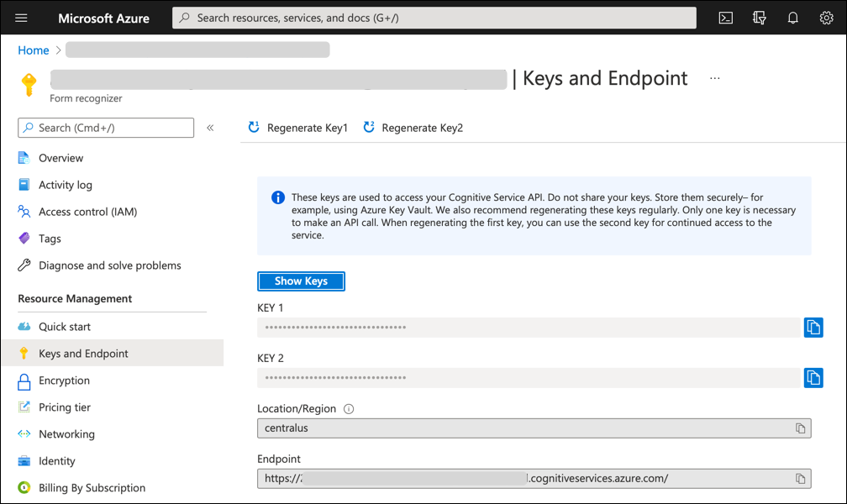Screen dimensions: 847x504
Task: Copy the Endpoint URL
Action: coord(800,479)
